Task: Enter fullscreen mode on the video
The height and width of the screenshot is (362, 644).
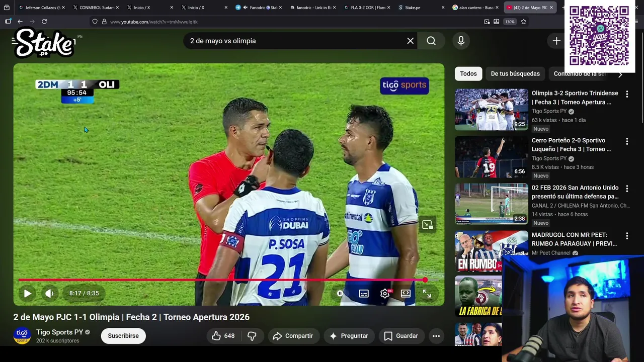Action: (427, 294)
